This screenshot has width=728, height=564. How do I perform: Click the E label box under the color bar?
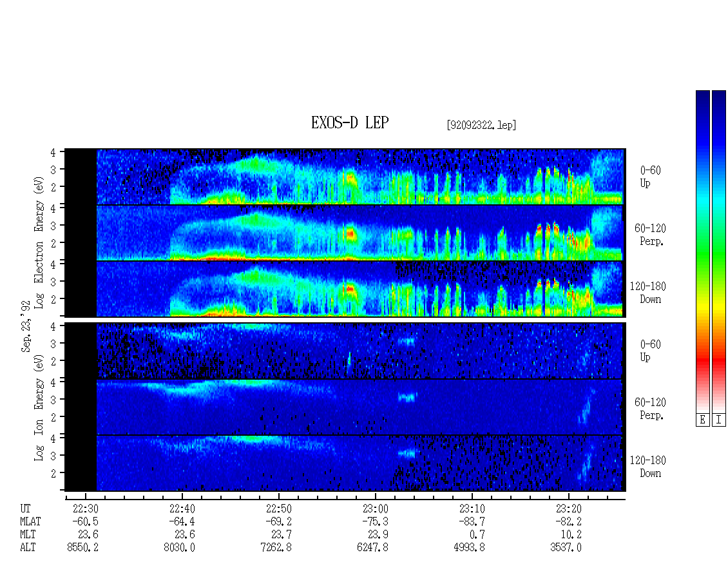702,420
